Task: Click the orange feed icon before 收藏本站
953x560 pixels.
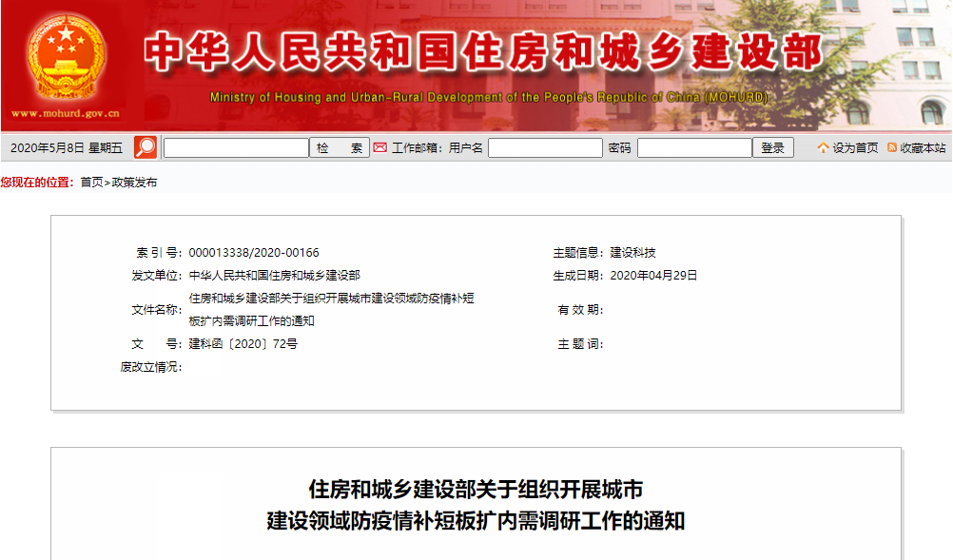Action: 892,147
